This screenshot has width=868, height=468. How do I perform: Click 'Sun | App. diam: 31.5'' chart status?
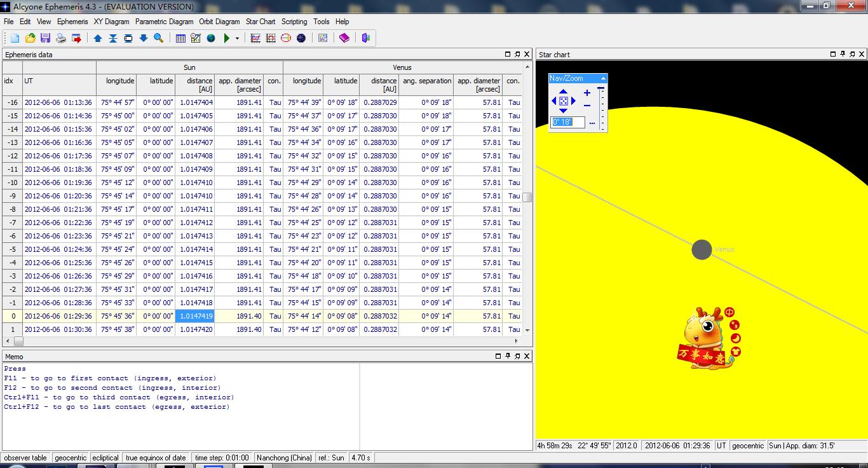coord(802,446)
